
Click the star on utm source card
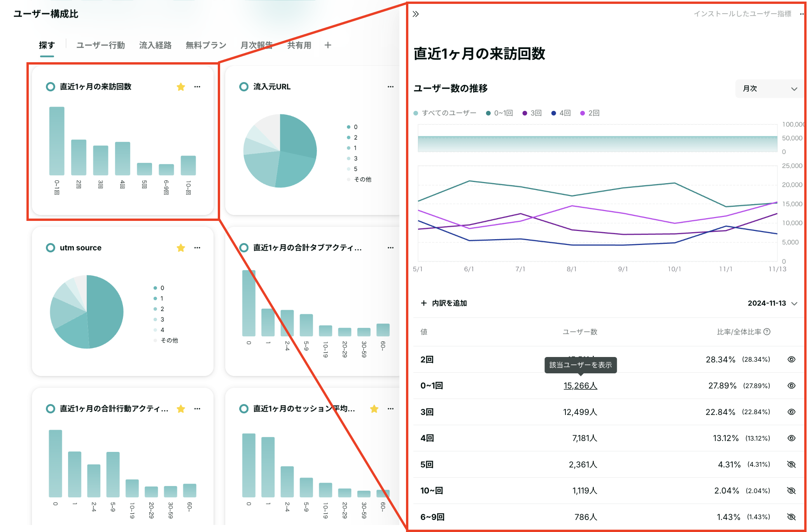point(181,248)
